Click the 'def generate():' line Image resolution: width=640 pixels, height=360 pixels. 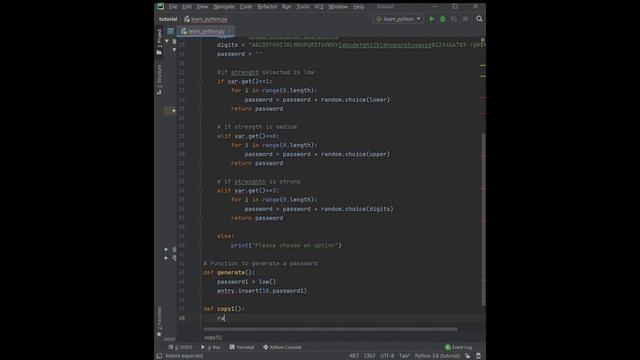click(229, 272)
